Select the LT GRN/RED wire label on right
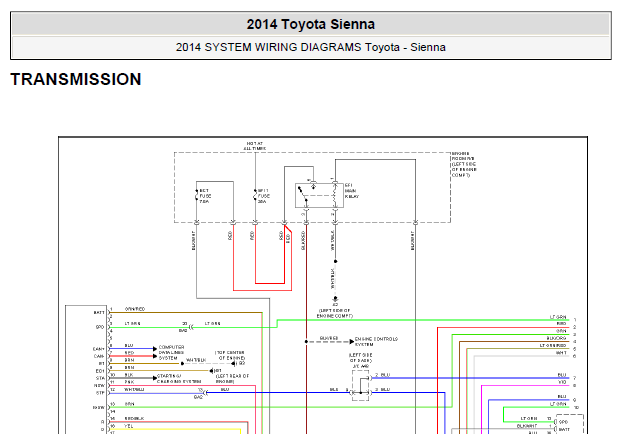 (553, 345)
